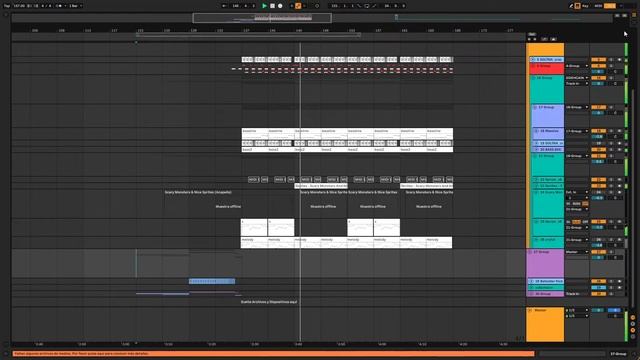
Task: Open the 17 Group output routing dropdown
Action: tap(577, 107)
